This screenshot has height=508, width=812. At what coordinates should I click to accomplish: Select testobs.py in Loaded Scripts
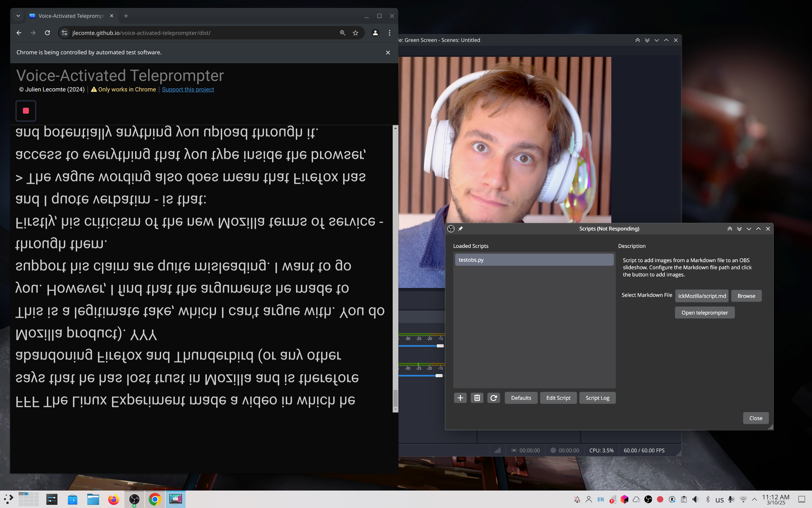point(534,260)
